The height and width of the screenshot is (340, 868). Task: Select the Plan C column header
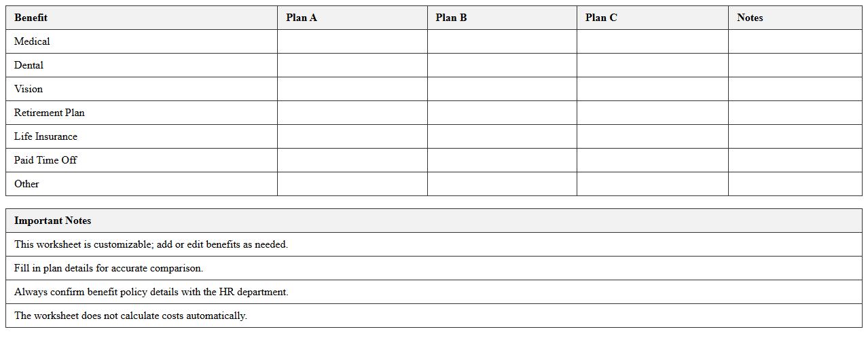(601, 18)
